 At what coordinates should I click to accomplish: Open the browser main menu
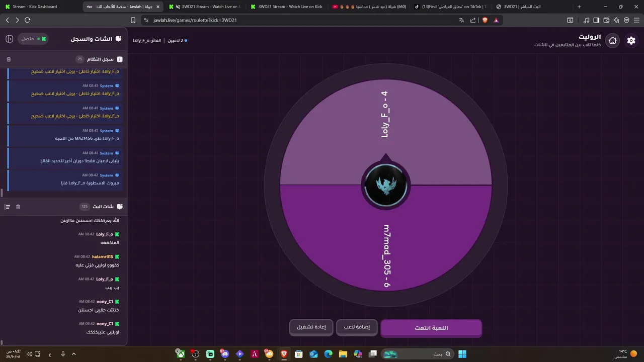tap(636, 20)
